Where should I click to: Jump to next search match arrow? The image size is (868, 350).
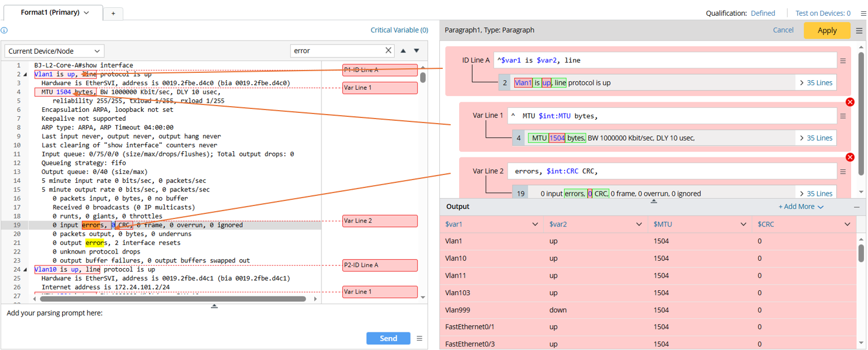pyautogui.click(x=417, y=51)
